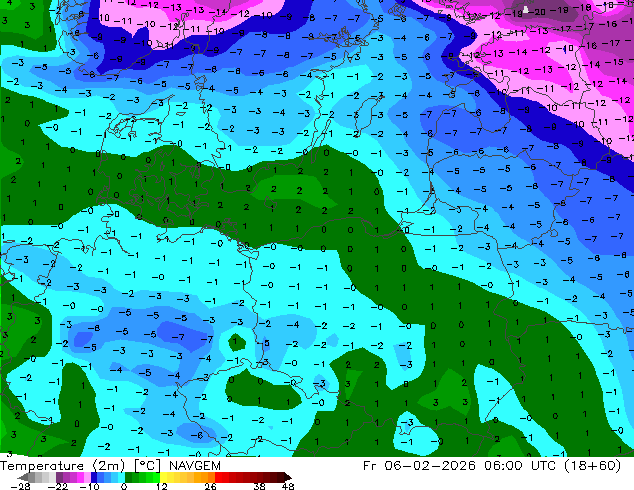Viewport: 634px width, 490px height.
Task: Click the "38" legend scale label
Action: pos(260,486)
